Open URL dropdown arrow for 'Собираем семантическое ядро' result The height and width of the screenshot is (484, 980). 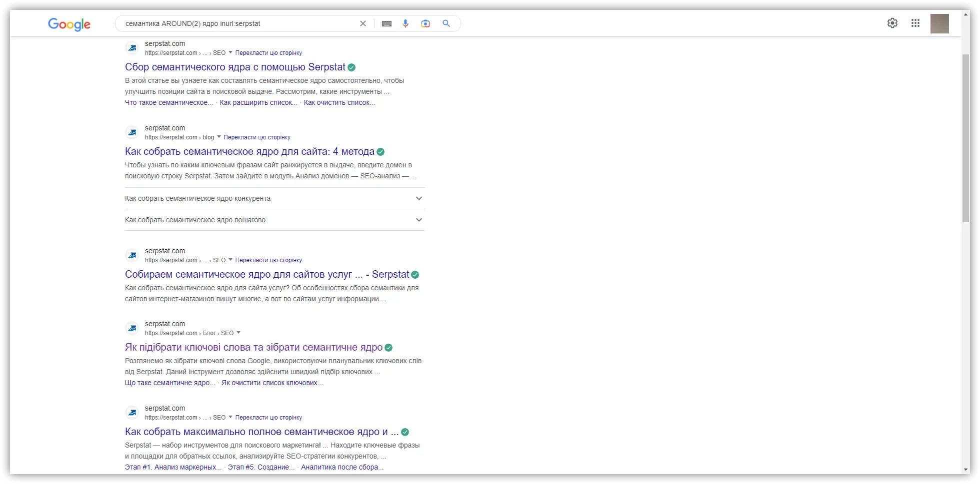click(x=230, y=260)
